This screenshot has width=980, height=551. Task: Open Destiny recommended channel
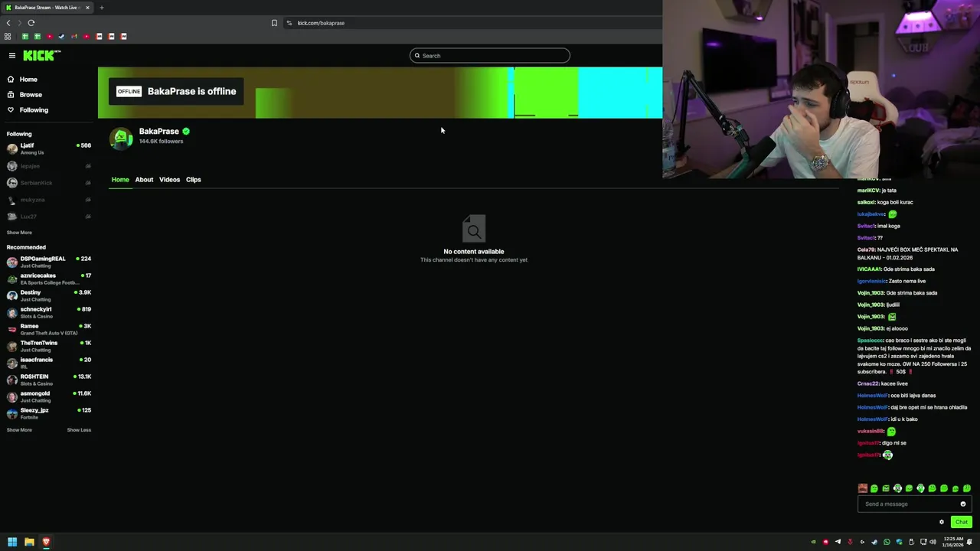click(x=47, y=295)
